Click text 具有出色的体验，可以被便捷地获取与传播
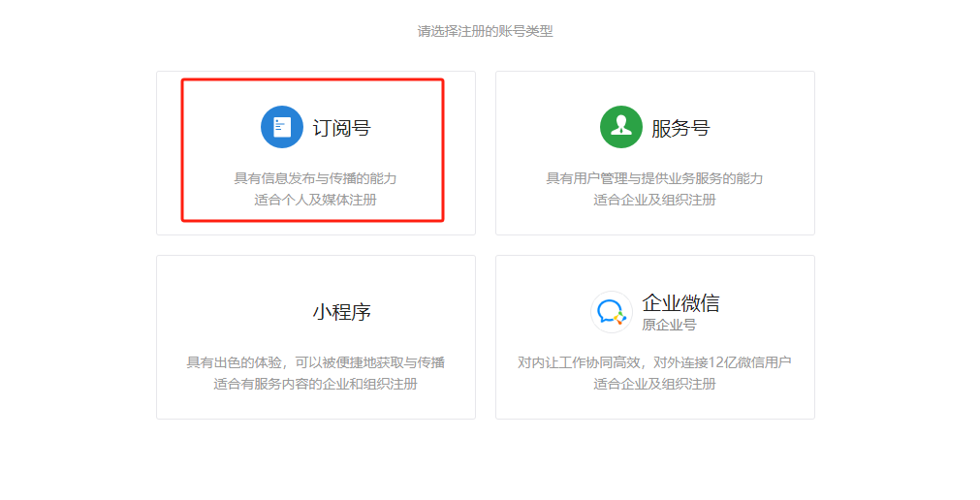This screenshot has height=500, width=980. (316, 362)
